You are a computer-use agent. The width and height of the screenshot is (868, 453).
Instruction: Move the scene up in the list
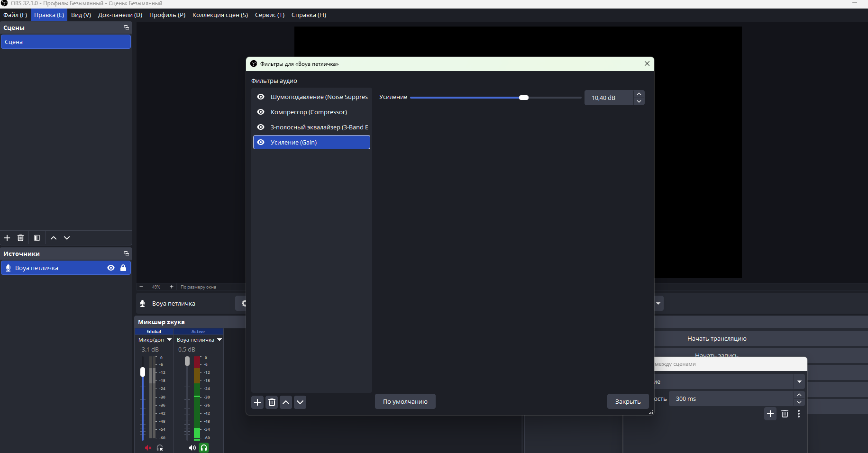click(x=54, y=238)
